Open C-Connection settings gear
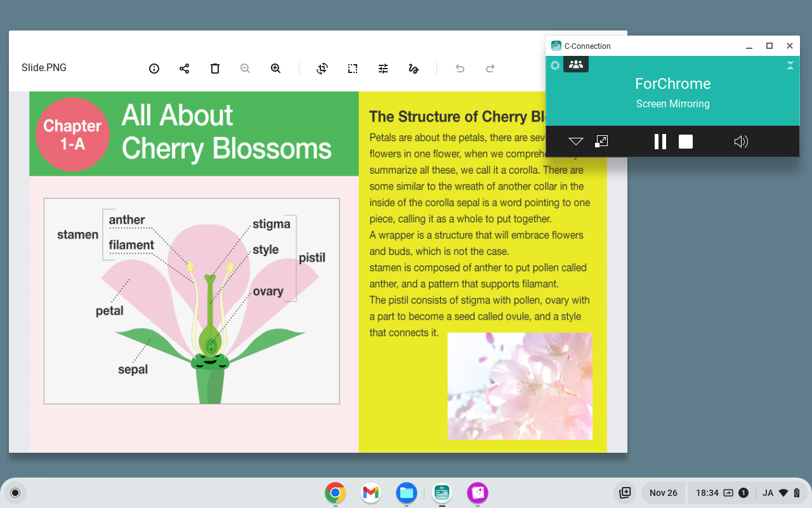This screenshot has width=812, height=508. [x=555, y=65]
